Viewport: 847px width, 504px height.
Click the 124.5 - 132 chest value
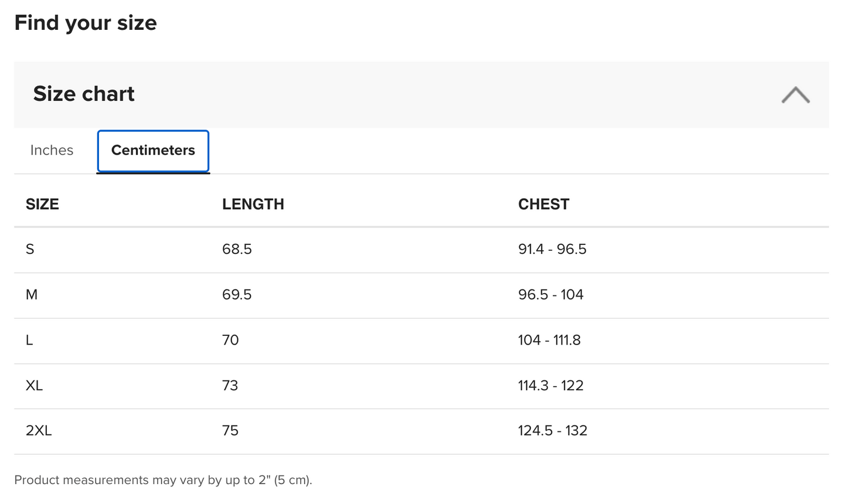point(552,431)
